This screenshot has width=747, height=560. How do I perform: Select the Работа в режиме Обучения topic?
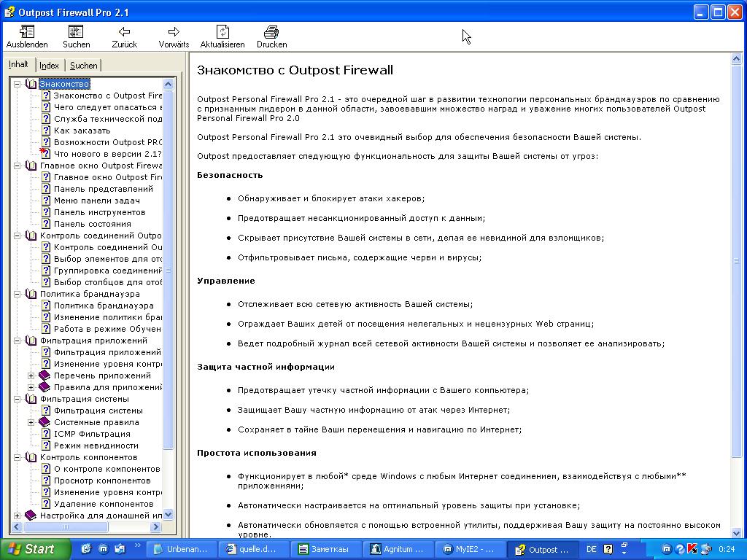[108, 329]
